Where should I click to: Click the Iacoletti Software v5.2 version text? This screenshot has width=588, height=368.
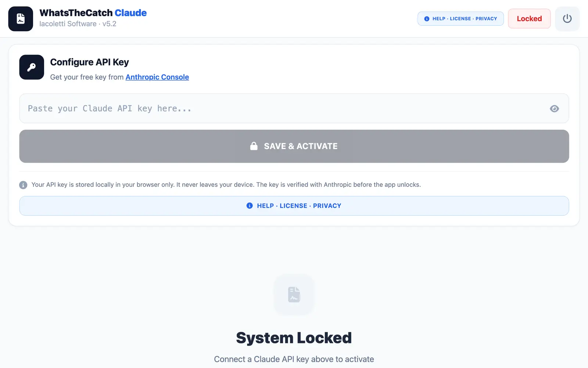(x=78, y=24)
